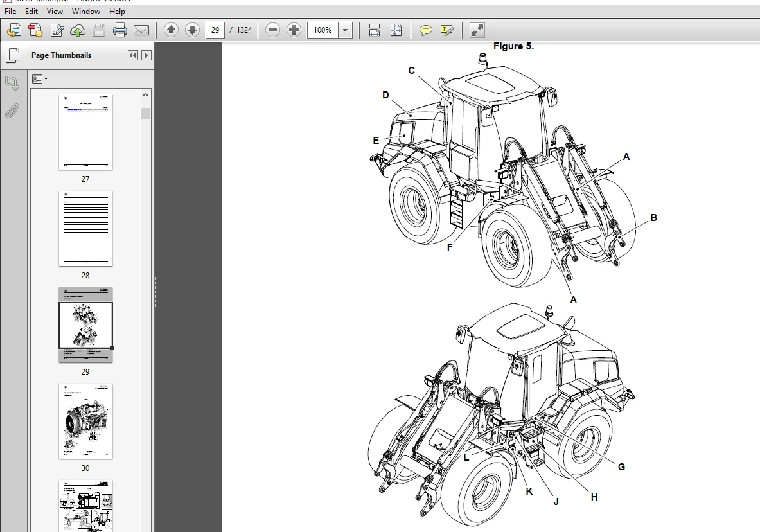Open the View menu
The image size is (760, 532).
[x=55, y=11]
